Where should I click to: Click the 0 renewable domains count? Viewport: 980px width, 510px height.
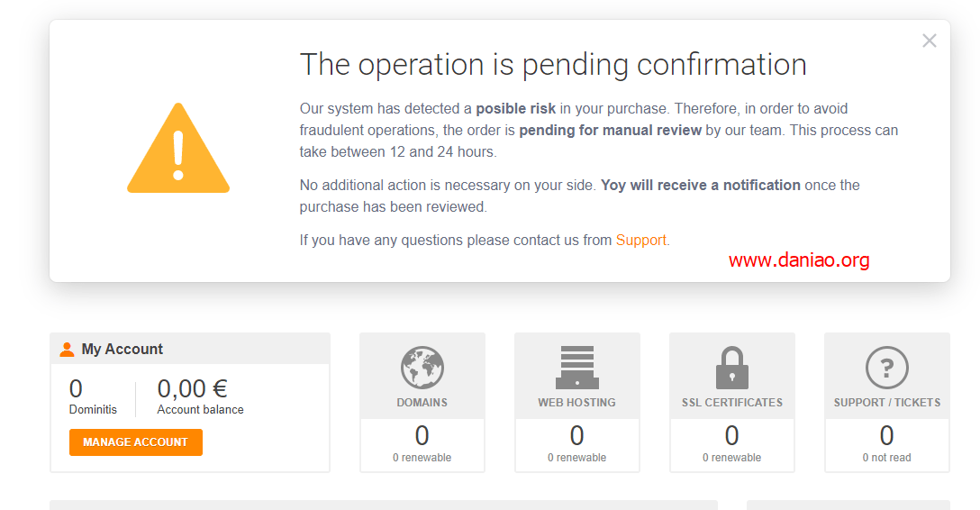pyautogui.click(x=422, y=458)
